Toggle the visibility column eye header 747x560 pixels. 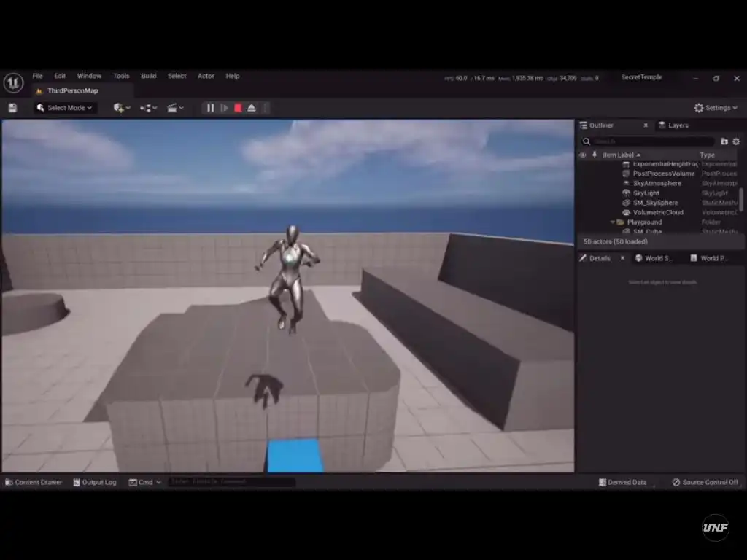[x=582, y=155]
